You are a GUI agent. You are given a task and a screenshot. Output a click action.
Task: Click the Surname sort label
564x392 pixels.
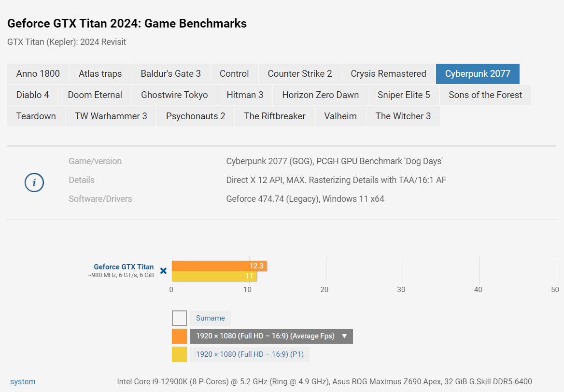211,318
